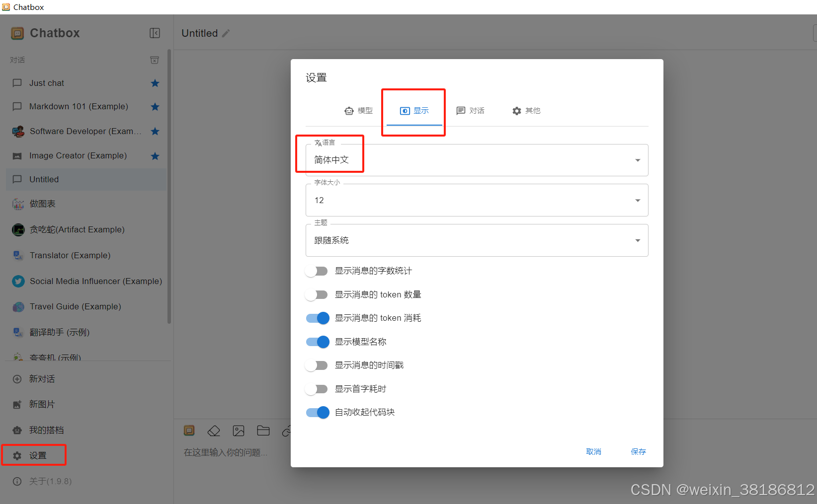This screenshot has height=504, width=817.
Task: Enable 显示消息的 token 数量 switch
Action: point(317,295)
